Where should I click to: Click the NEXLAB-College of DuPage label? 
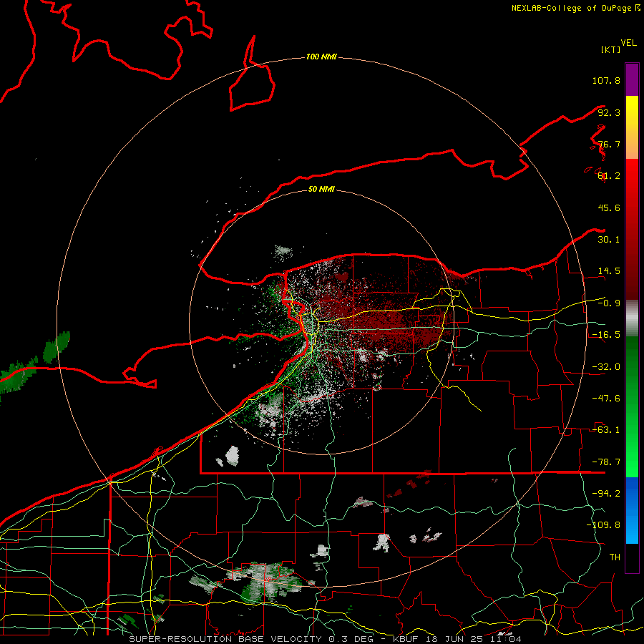[x=576, y=8]
